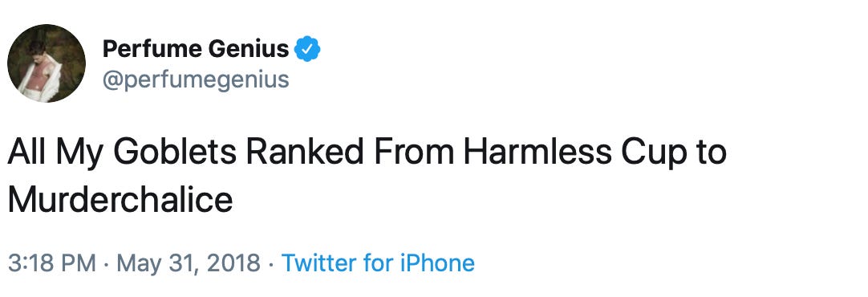Select the May 31, 2018 date
The width and height of the screenshot is (868, 297).
189,264
